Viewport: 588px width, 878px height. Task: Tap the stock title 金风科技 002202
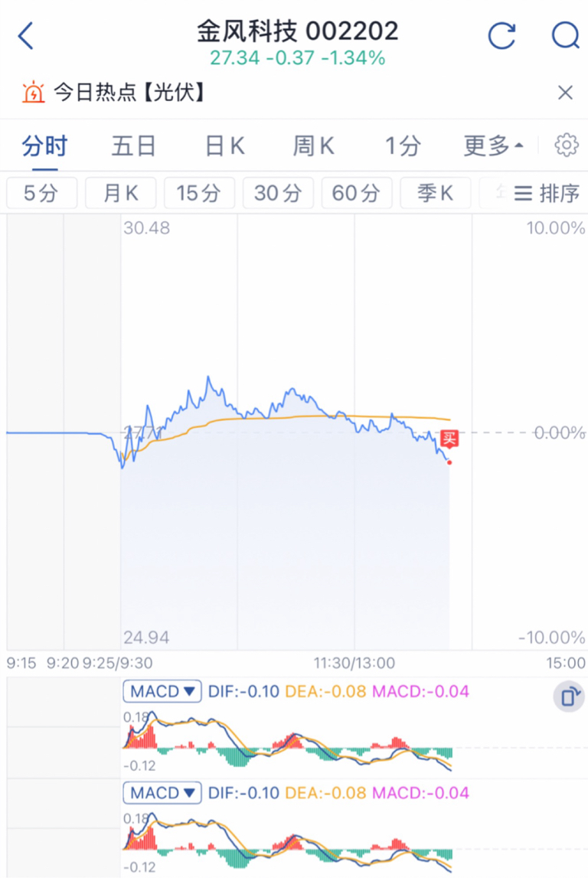(298, 31)
